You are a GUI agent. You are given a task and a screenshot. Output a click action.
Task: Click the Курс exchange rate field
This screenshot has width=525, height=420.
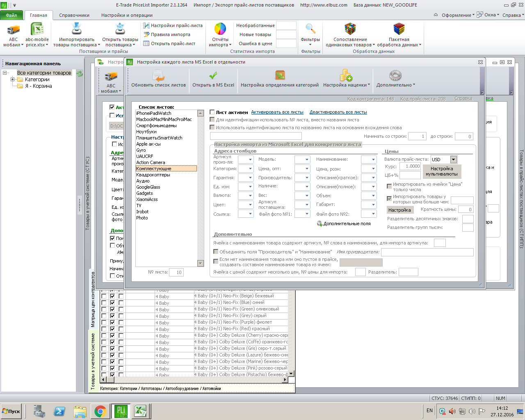(x=410, y=167)
